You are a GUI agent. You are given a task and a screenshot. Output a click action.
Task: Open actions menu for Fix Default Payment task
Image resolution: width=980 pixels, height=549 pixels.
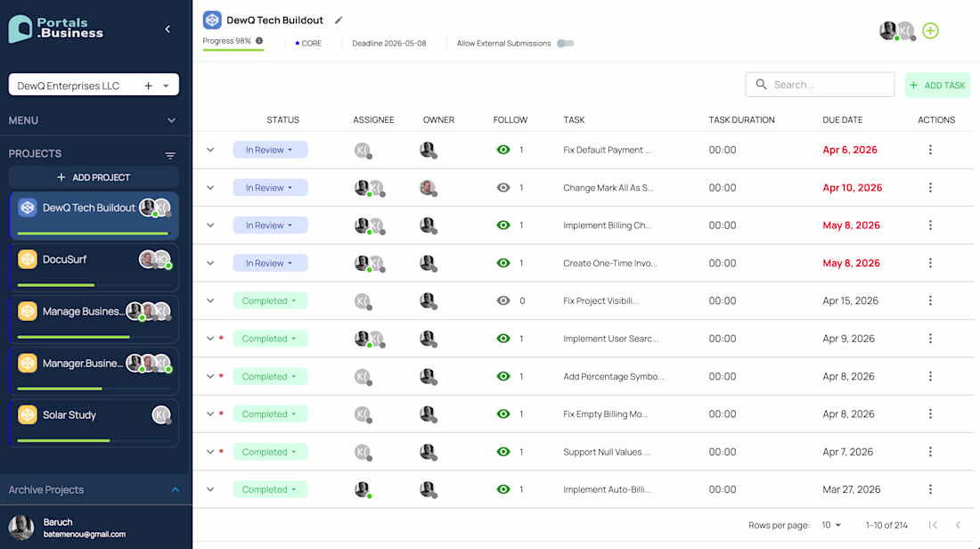tap(930, 150)
